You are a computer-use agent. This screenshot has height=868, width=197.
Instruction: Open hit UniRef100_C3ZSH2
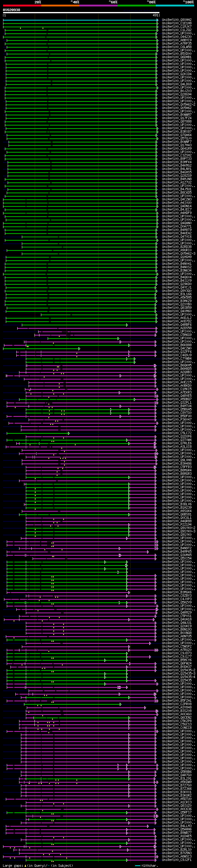tap(177, 155)
